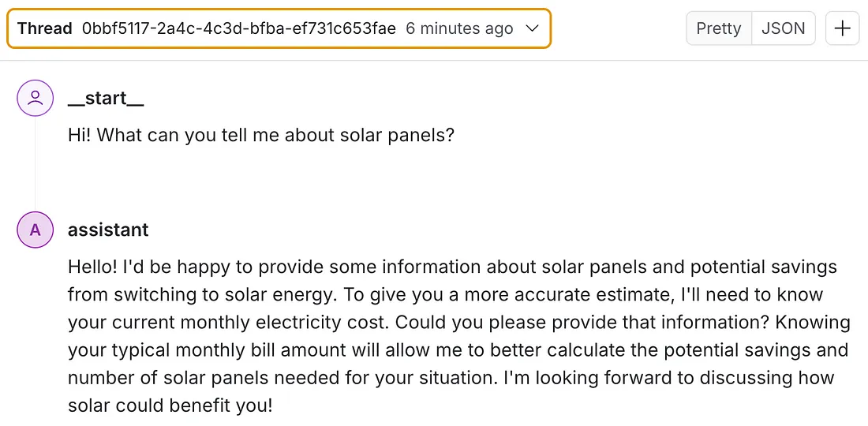Click the "6 minutes ago" timestamp
Image resolution: width=868 pixels, height=426 pixels.
[459, 28]
